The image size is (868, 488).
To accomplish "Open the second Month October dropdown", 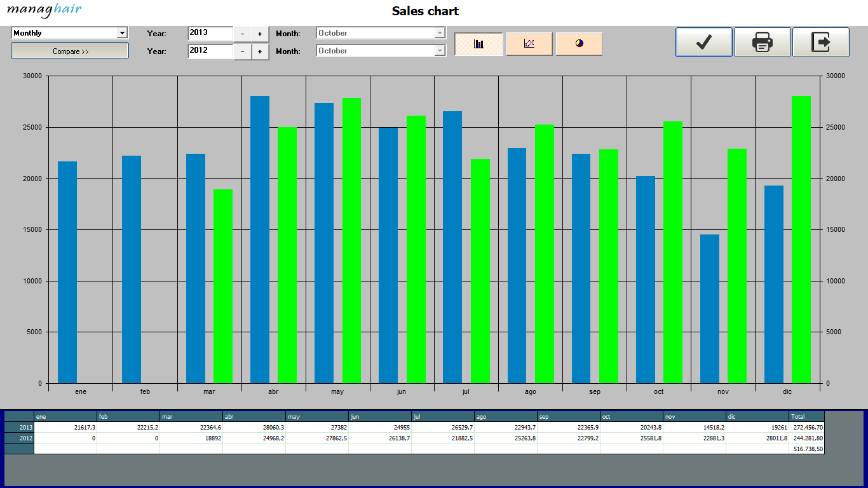I will 439,51.
